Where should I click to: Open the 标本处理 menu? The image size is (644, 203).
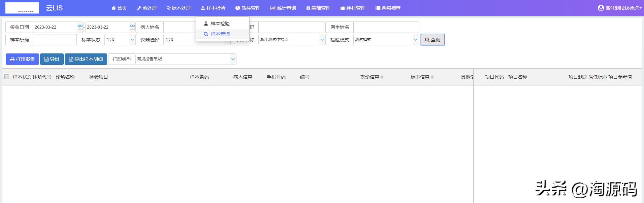pos(179,8)
